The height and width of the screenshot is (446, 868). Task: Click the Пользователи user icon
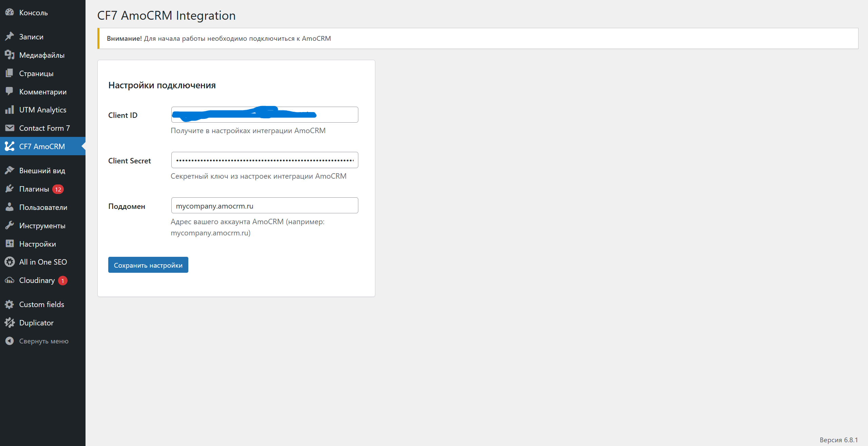point(10,207)
